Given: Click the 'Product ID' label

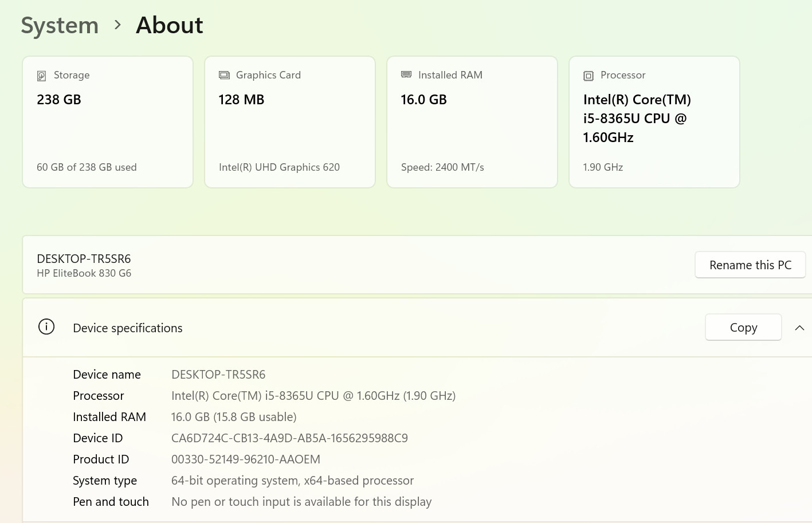Looking at the screenshot, I should [101, 459].
